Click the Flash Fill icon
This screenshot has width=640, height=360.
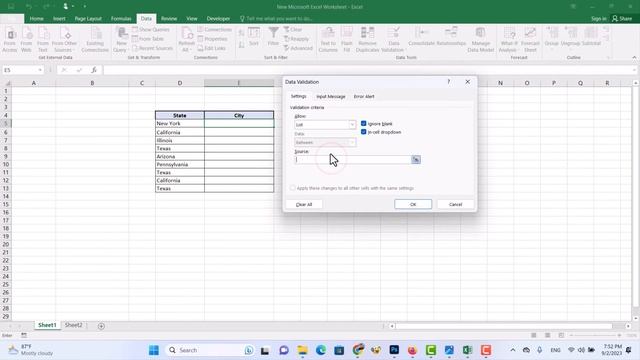(x=347, y=40)
